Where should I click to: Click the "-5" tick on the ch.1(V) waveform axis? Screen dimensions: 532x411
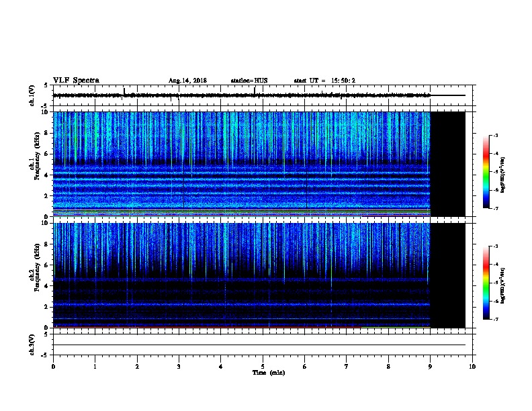(x=46, y=106)
